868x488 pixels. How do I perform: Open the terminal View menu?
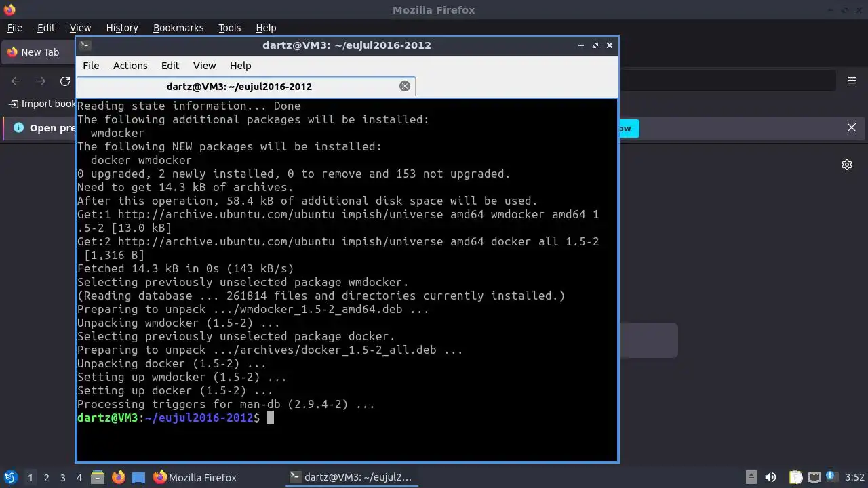(x=204, y=66)
